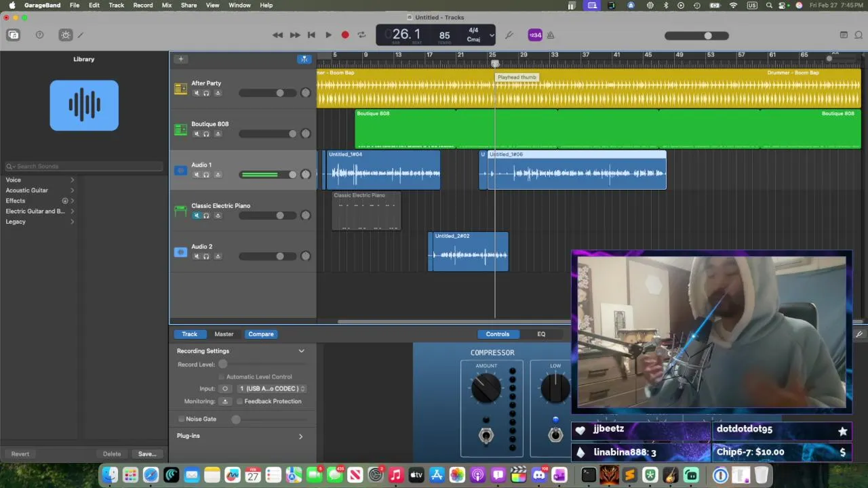Adjust the Boutique 808 pan knob
The width and height of the screenshot is (868, 488).
(x=306, y=134)
